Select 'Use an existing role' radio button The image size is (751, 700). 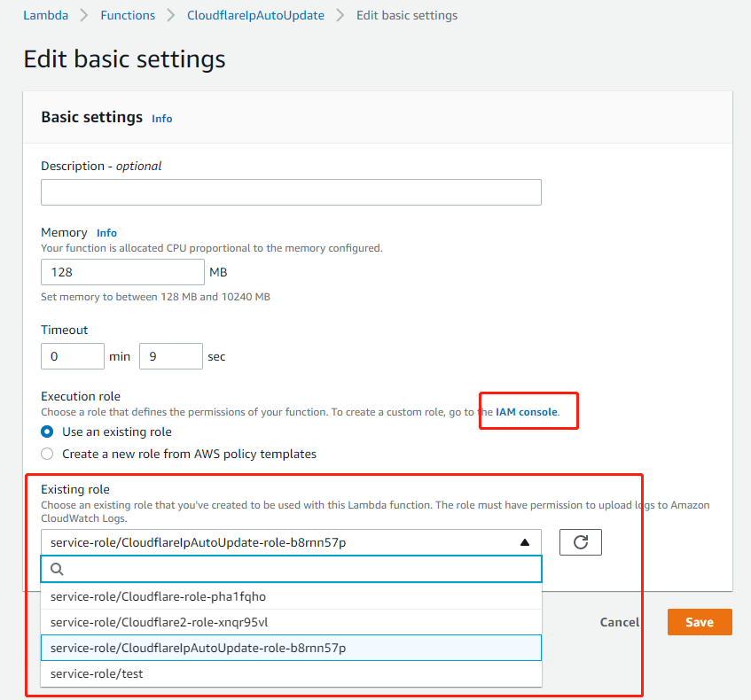point(48,432)
